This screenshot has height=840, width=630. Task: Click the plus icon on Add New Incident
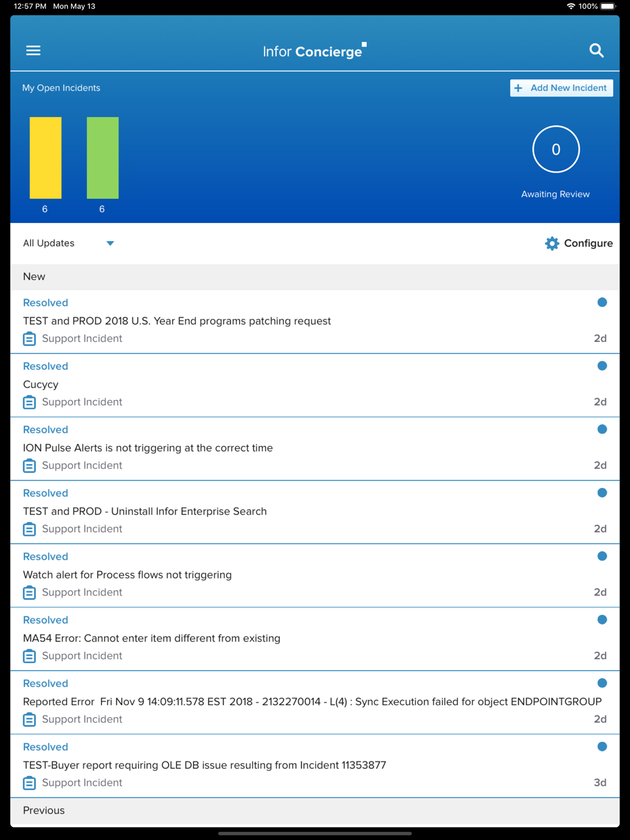(518, 88)
